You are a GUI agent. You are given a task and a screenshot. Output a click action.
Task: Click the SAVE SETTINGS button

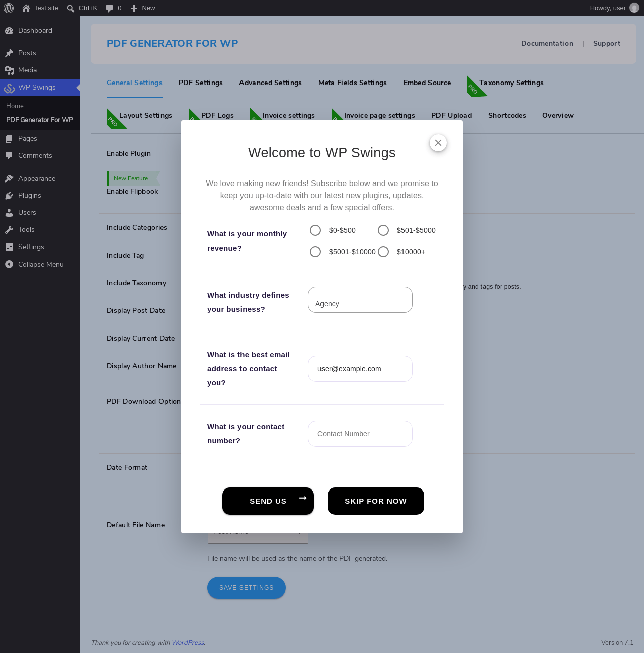(x=247, y=588)
